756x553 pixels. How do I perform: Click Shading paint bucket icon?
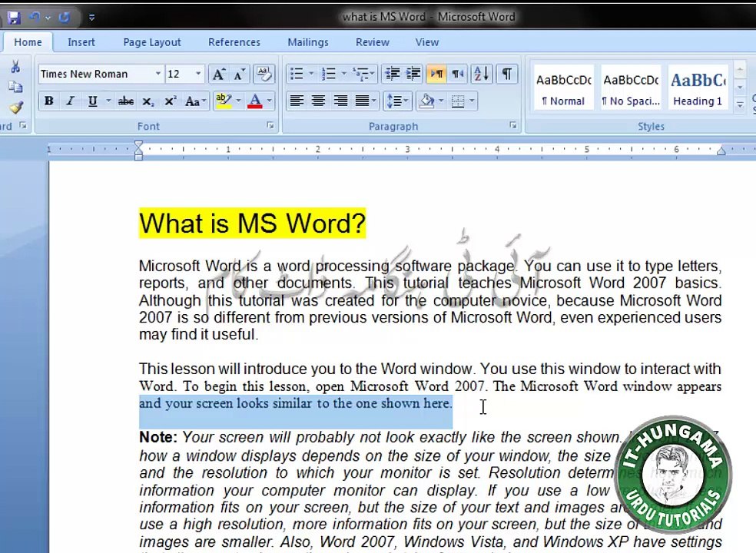click(x=427, y=101)
